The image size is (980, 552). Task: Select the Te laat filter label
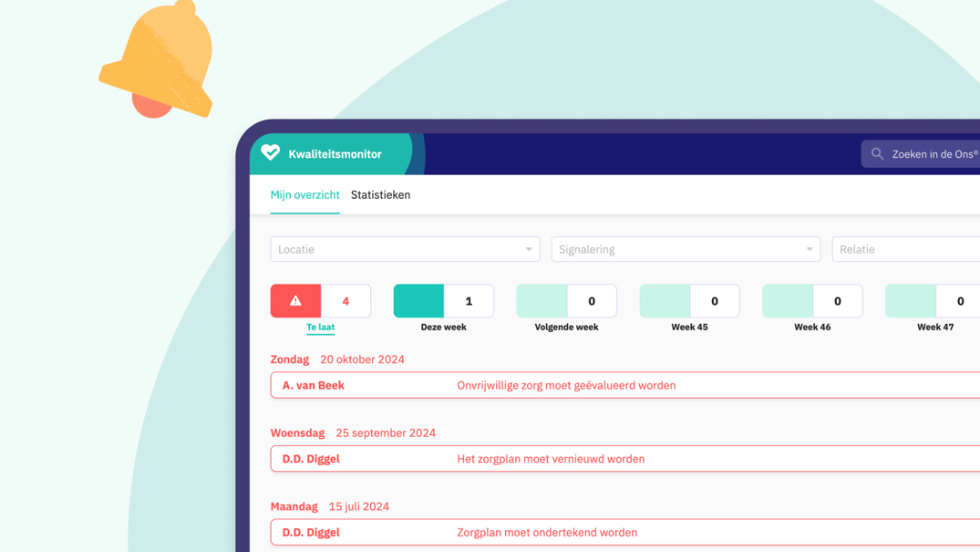coord(320,327)
